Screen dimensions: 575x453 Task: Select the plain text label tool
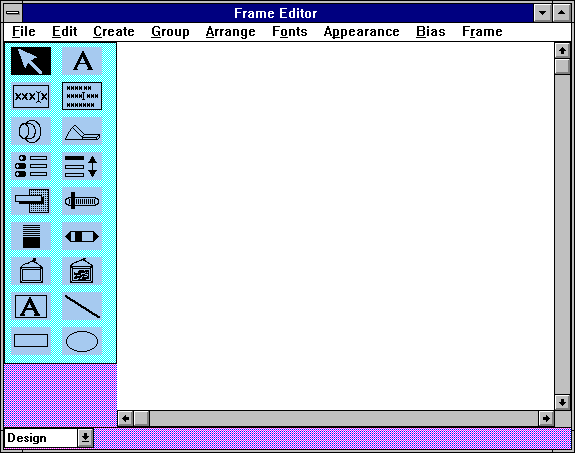click(82, 61)
